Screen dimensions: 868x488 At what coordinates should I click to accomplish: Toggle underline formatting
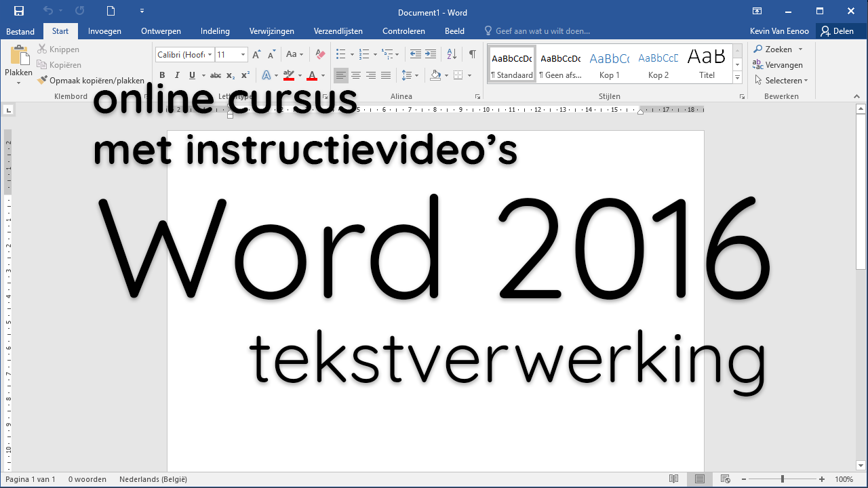point(193,75)
